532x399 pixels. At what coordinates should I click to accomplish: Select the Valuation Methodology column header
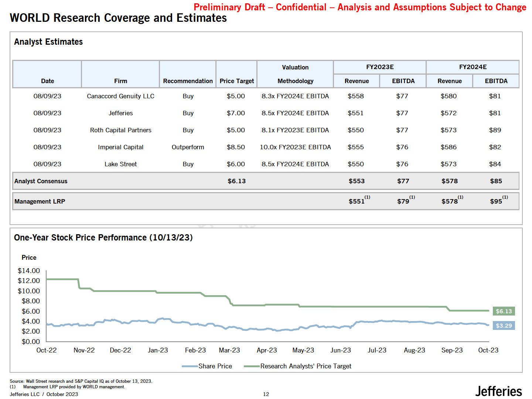coord(295,74)
